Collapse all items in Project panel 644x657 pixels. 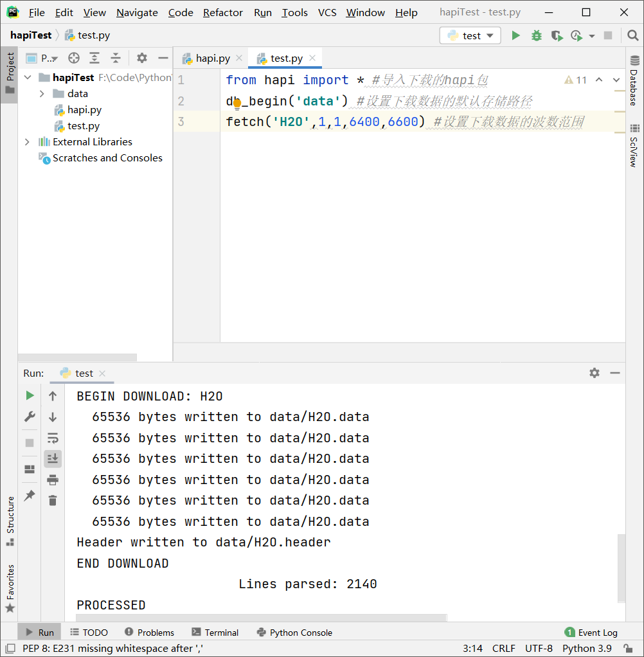pyautogui.click(x=116, y=58)
